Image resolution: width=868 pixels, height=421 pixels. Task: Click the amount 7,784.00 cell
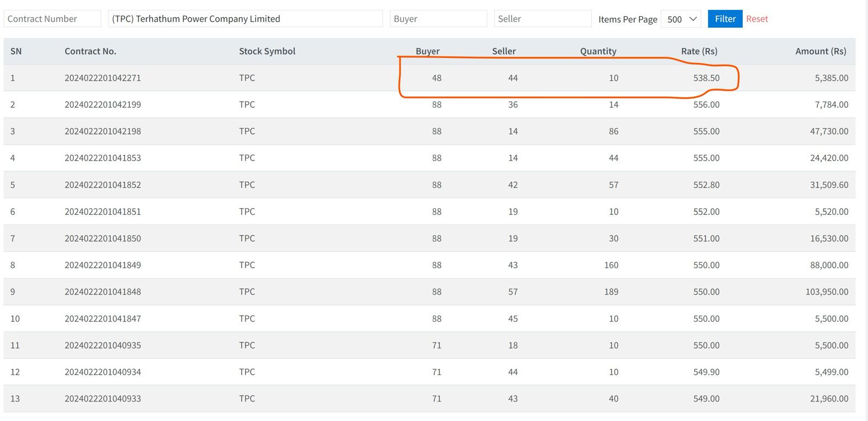tap(831, 104)
